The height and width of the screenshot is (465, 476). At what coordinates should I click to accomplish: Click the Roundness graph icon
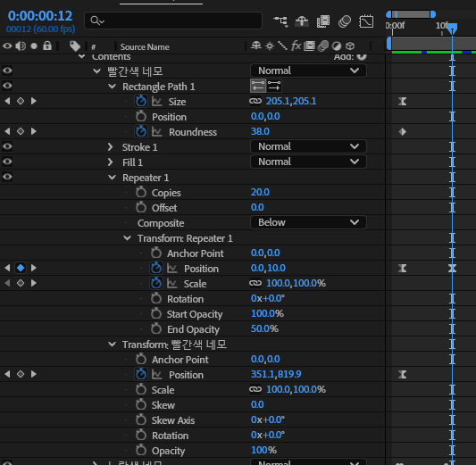157,131
